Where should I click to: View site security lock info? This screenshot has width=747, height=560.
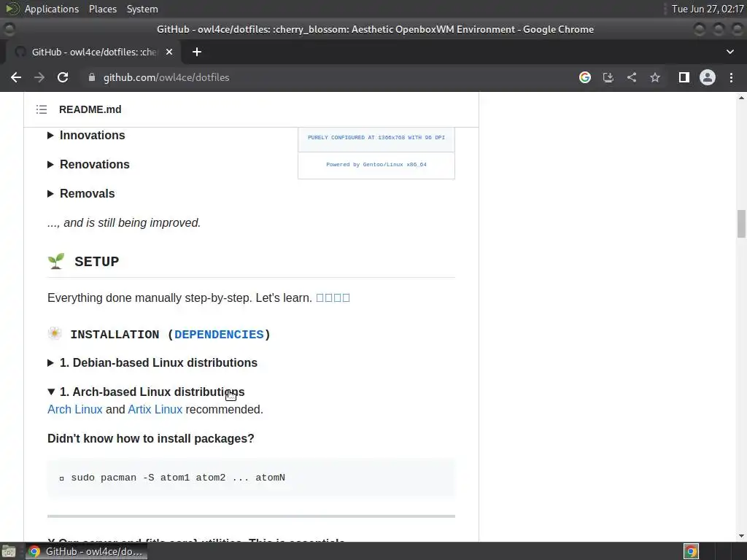92,77
